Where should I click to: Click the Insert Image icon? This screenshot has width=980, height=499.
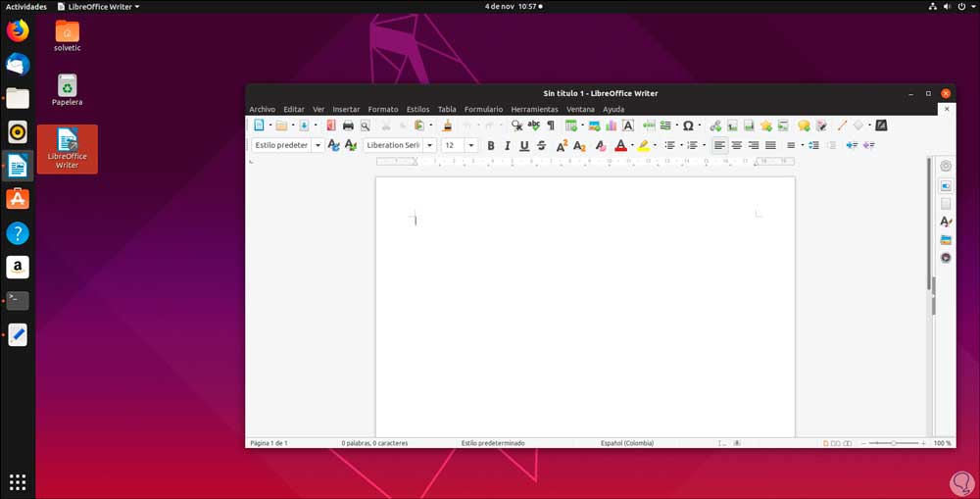(x=595, y=125)
